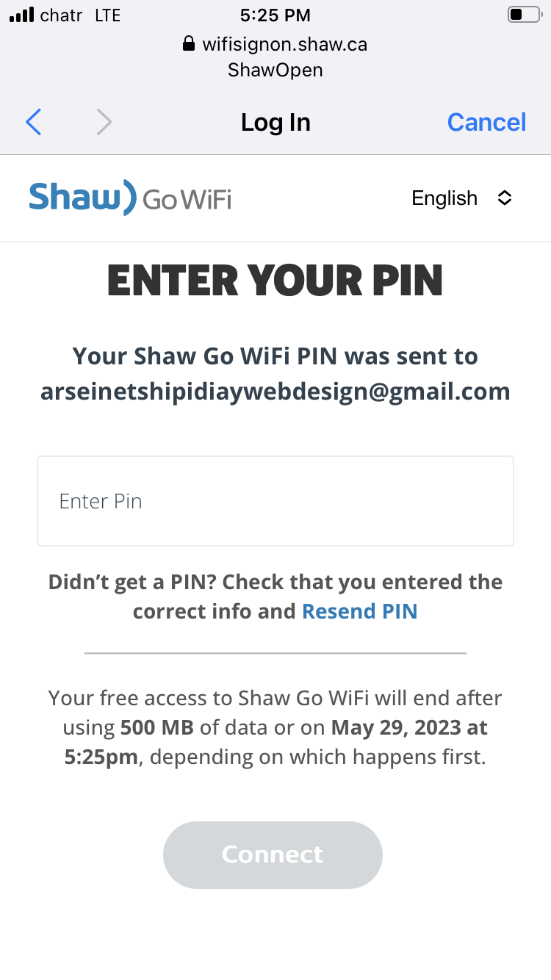Tap the gmail.com email address text
The image size is (551, 980).
[275, 392]
